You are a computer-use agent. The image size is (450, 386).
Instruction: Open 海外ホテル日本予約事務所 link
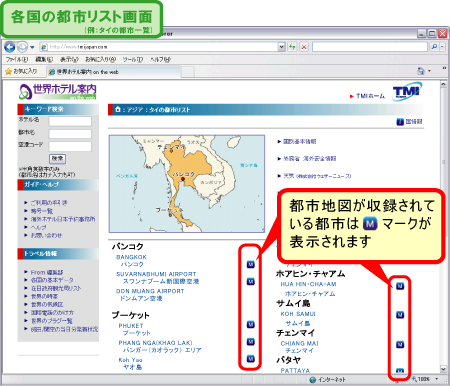click(x=63, y=219)
